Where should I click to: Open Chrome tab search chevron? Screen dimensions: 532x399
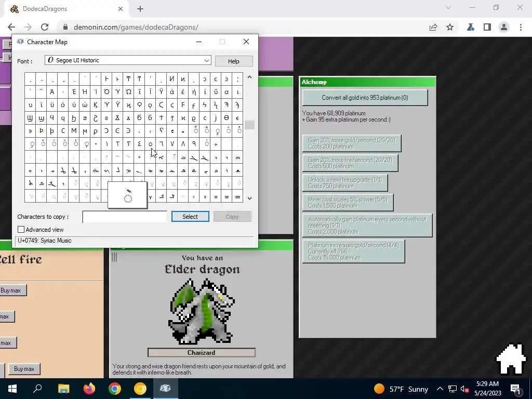(448, 7)
